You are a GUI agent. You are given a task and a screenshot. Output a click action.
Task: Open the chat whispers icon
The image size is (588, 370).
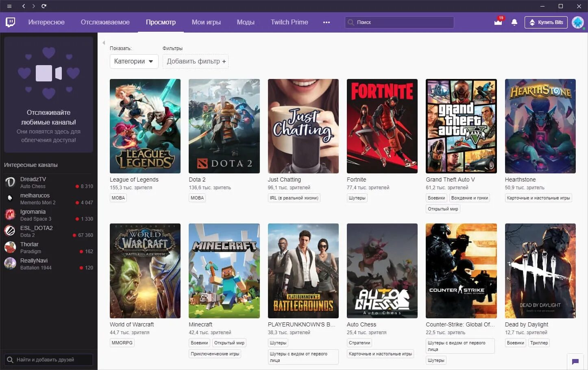[x=575, y=361]
